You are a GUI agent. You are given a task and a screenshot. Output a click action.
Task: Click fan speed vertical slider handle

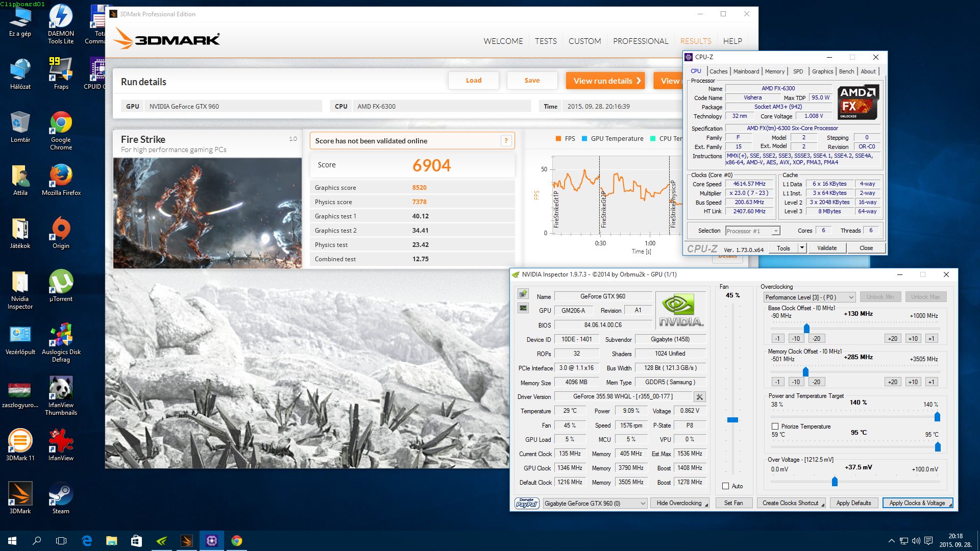pyautogui.click(x=732, y=420)
